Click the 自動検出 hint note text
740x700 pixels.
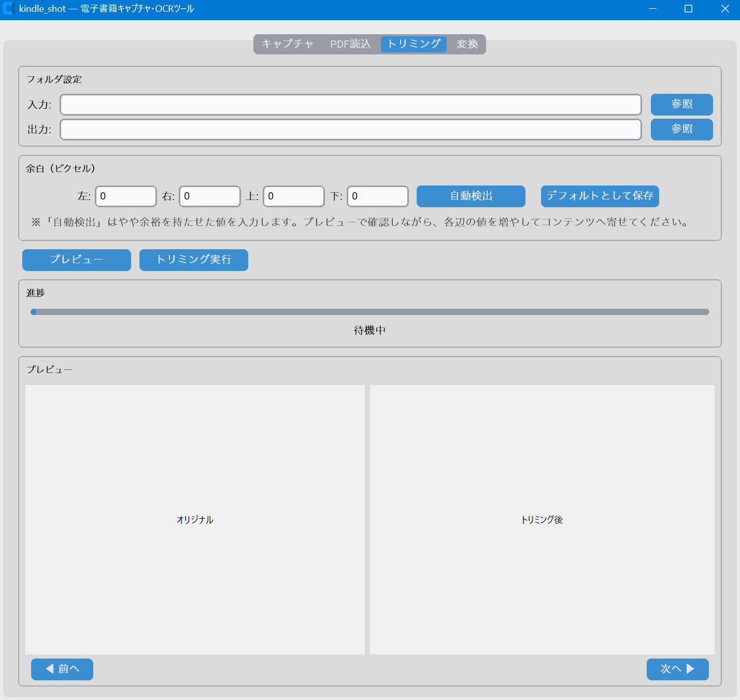(360, 222)
